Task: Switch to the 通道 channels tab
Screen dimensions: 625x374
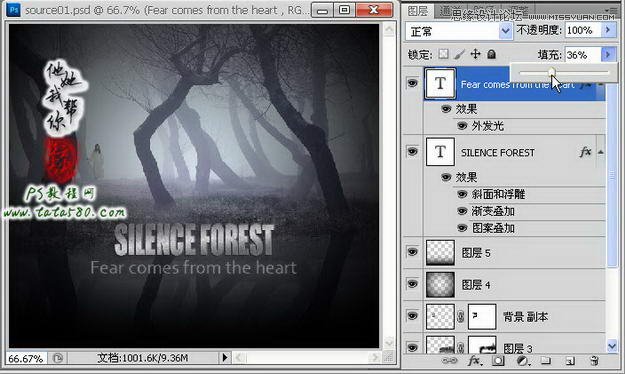Action: tap(450, 11)
